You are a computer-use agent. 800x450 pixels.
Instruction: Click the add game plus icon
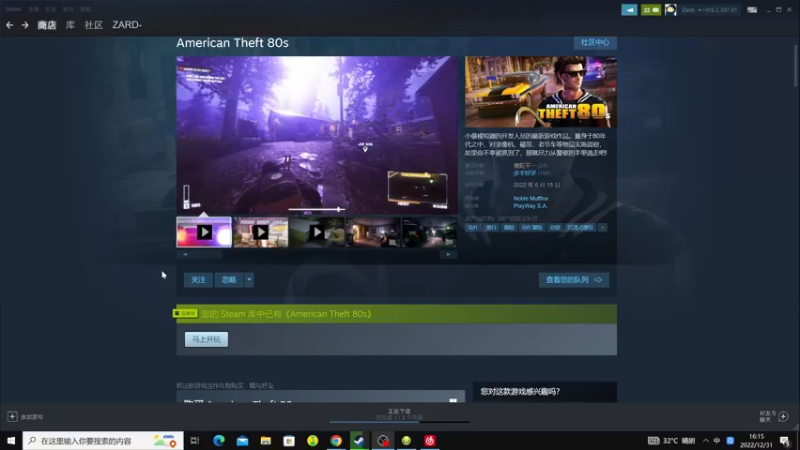(x=12, y=416)
